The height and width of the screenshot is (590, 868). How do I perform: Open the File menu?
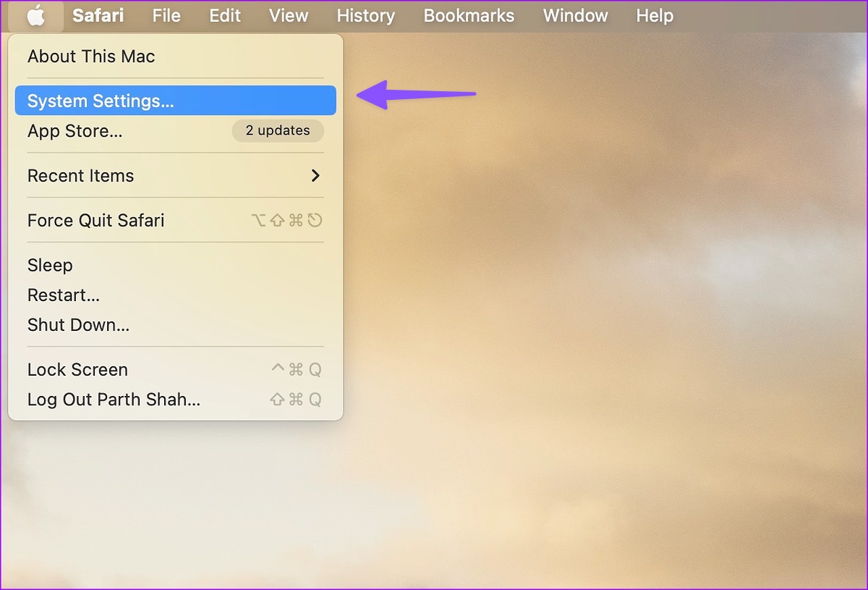pyautogui.click(x=166, y=15)
